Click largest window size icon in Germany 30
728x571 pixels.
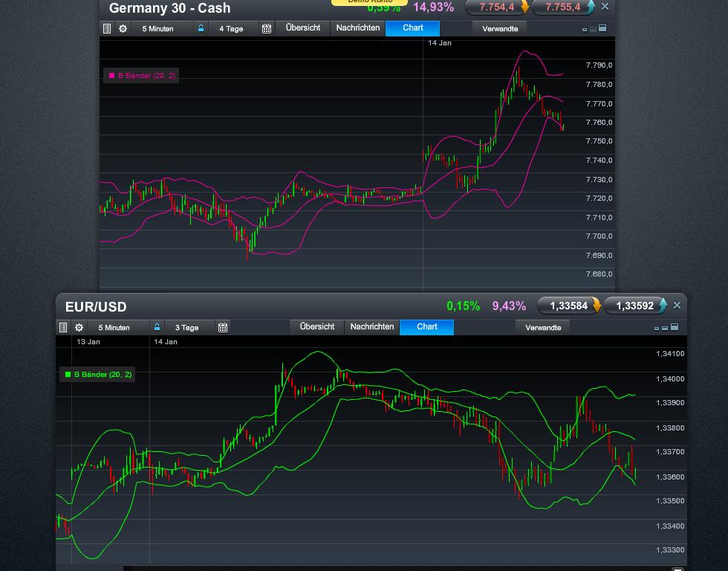602,28
